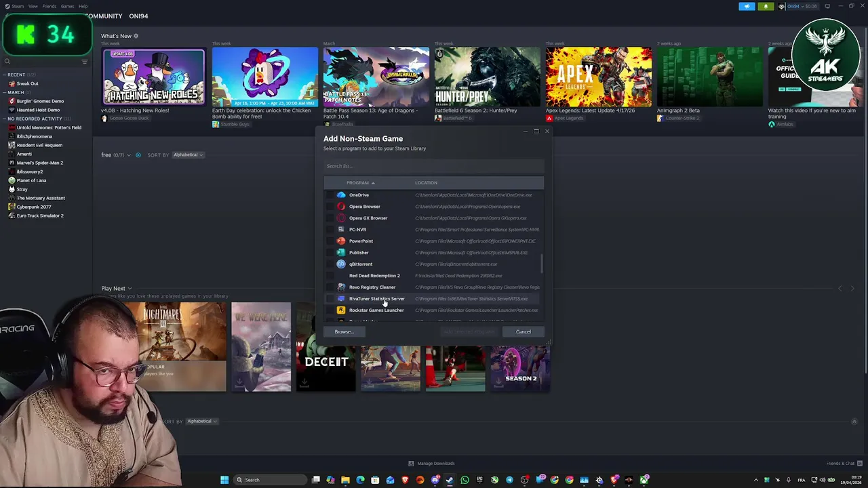Open the View menu
This screenshot has height=488, width=868.
coord(33,6)
